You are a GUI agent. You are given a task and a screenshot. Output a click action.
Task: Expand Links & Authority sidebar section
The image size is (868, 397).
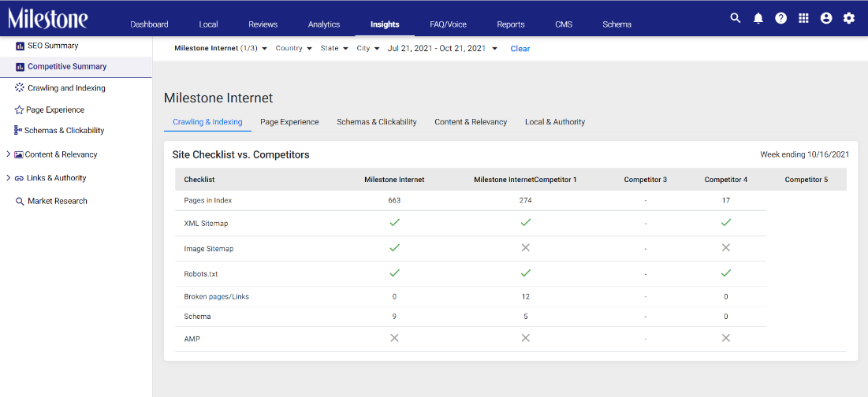[9, 178]
